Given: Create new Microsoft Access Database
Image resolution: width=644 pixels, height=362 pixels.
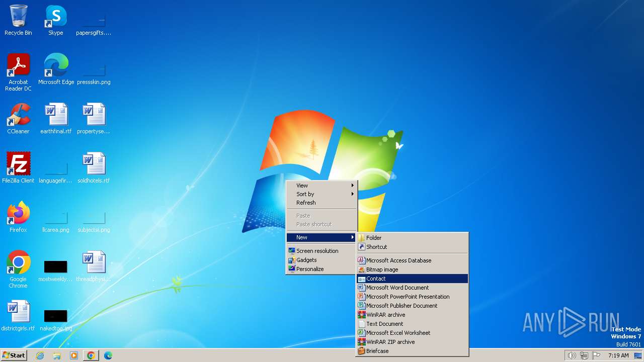Looking at the screenshot, I should click(x=413, y=260).
